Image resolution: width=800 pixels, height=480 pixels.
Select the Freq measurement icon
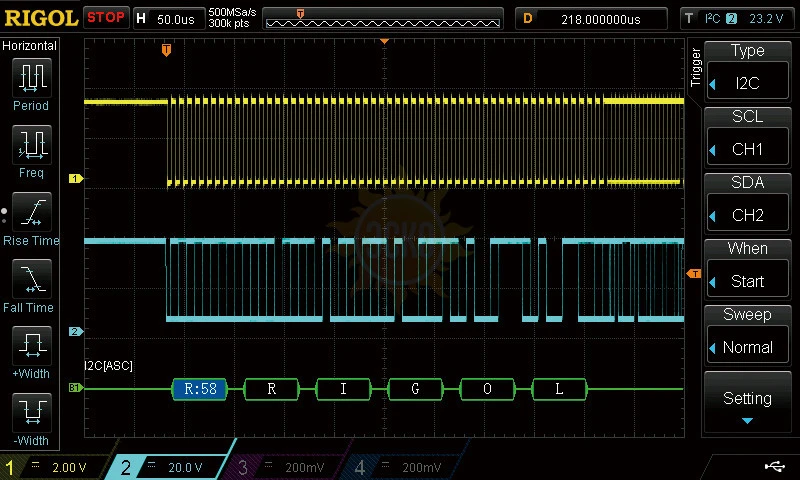(x=32, y=144)
